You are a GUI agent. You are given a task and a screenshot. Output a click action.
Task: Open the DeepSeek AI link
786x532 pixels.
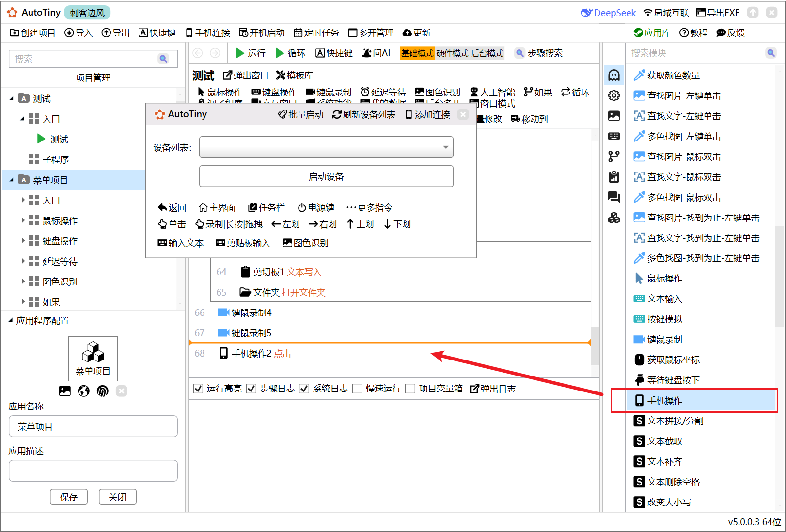pos(608,13)
